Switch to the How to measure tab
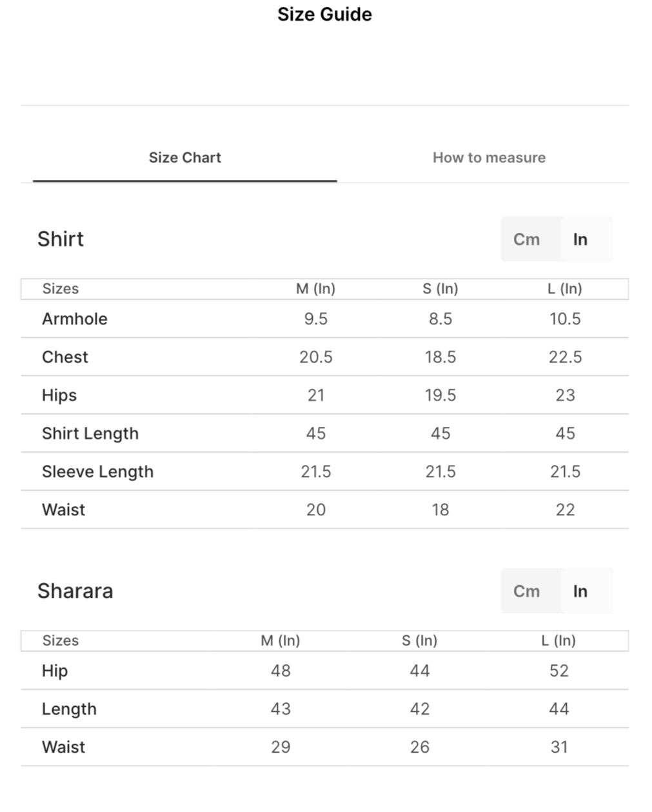652x812 pixels. tap(489, 157)
